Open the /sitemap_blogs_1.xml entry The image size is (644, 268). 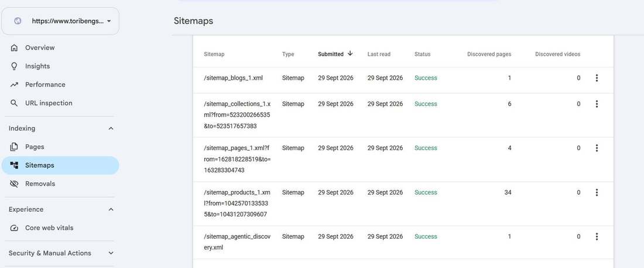[x=233, y=78]
